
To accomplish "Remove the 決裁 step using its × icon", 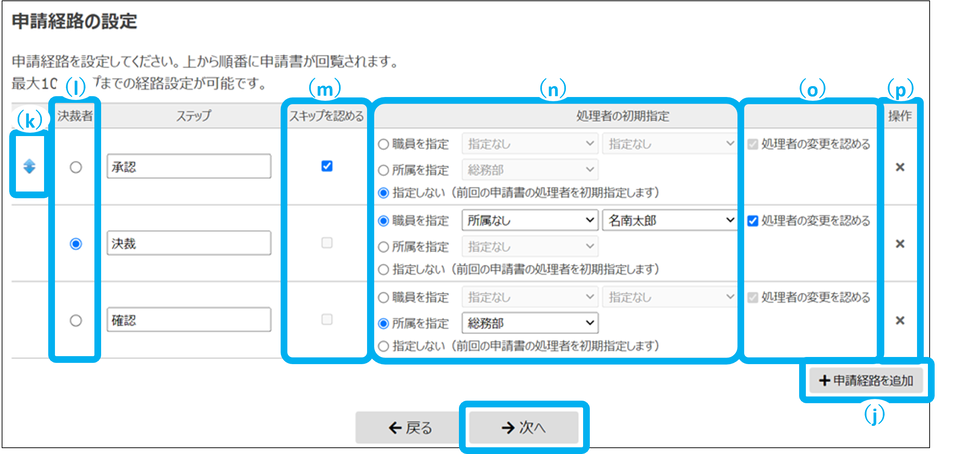I will [899, 243].
